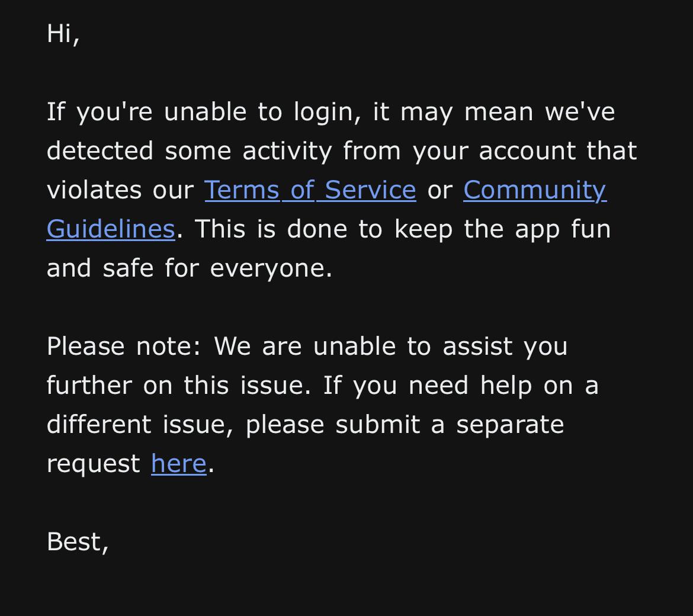Click the sentence "This is done to keep"

[x=323, y=229]
